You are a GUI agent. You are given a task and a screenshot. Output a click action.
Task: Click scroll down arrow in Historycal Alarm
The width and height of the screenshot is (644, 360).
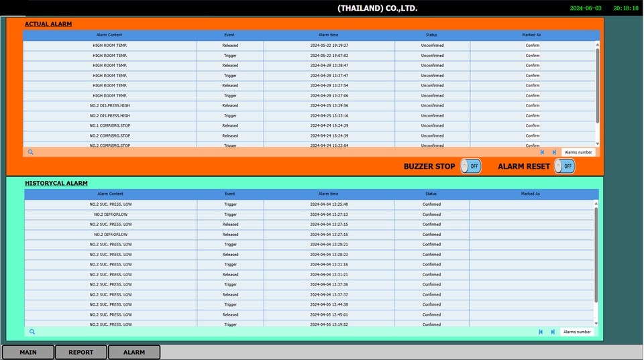[x=596, y=324]
